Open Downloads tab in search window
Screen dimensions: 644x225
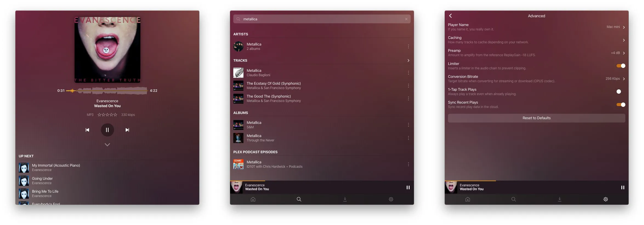pos(345,199)
